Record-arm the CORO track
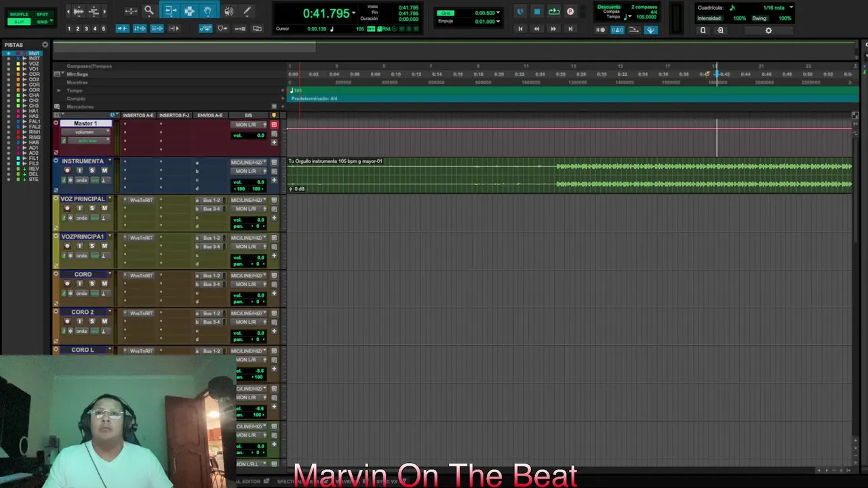The height and width of the screenshot is (488, 868). (67, 283)
